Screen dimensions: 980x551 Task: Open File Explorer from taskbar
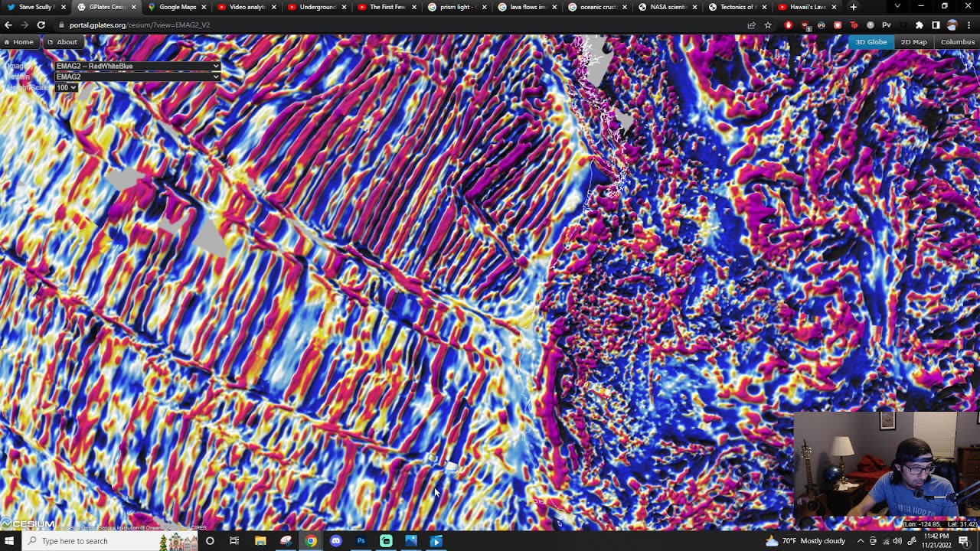[260, 541]
